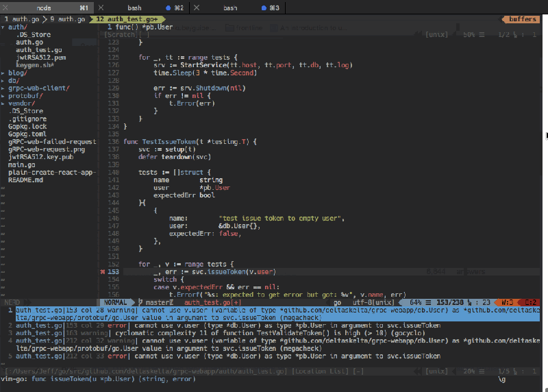Click vim-go issueToken signature message

98,379
